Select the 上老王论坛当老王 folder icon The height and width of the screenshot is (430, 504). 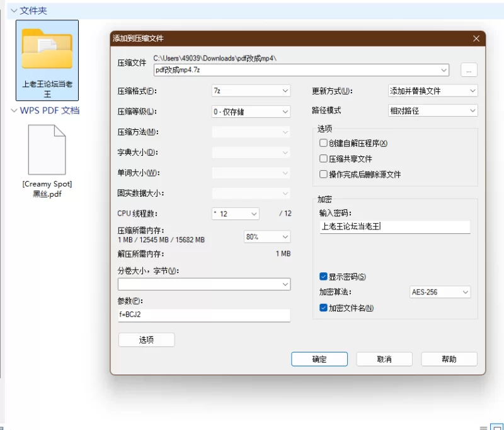coord(47,49)
